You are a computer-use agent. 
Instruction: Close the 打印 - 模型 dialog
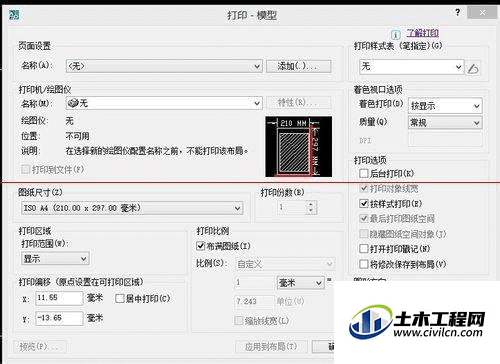point(482,13)
